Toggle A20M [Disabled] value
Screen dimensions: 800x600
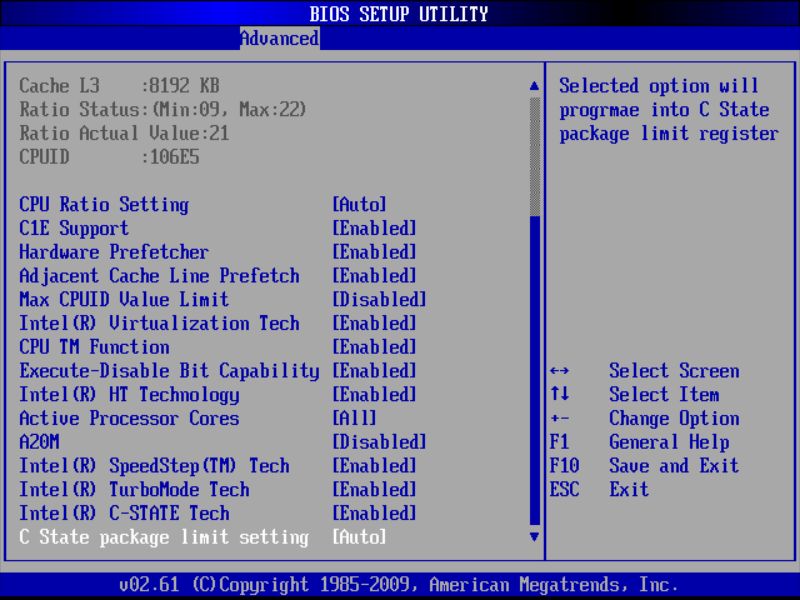379,442
